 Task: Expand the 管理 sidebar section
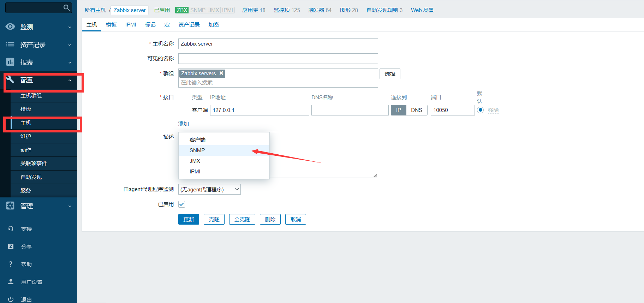click(70, 206)
